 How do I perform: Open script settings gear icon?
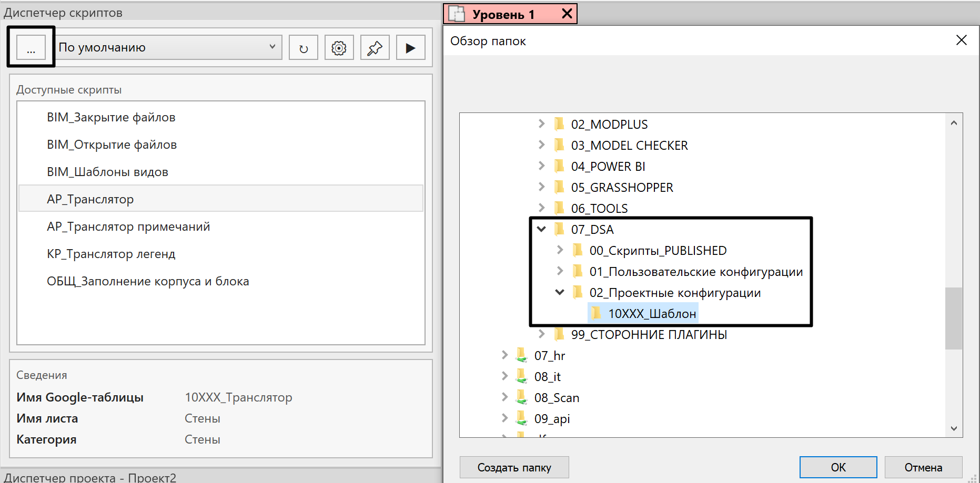coord(339,48)
